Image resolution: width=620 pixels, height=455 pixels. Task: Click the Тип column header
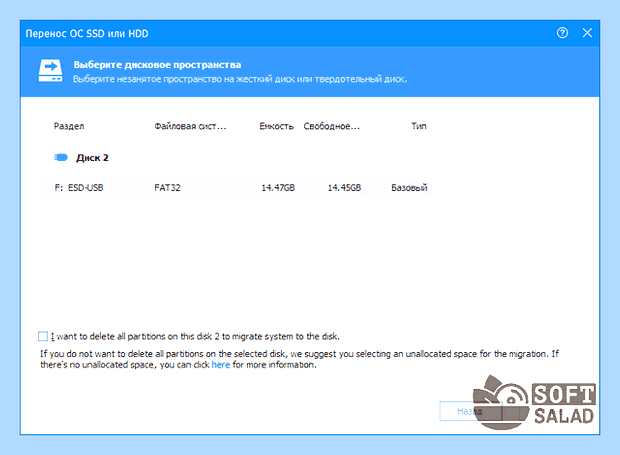pyautogui.click(x=419, y=126)
